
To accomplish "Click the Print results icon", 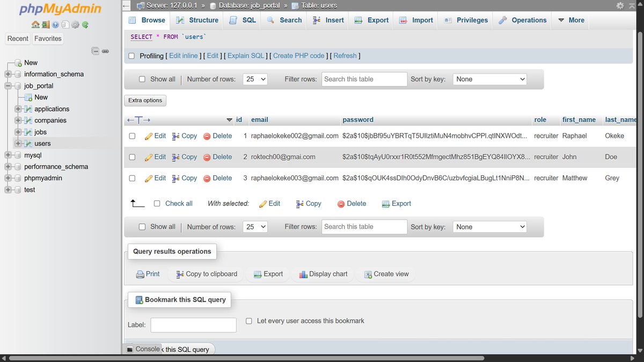I will pos(148,274).
